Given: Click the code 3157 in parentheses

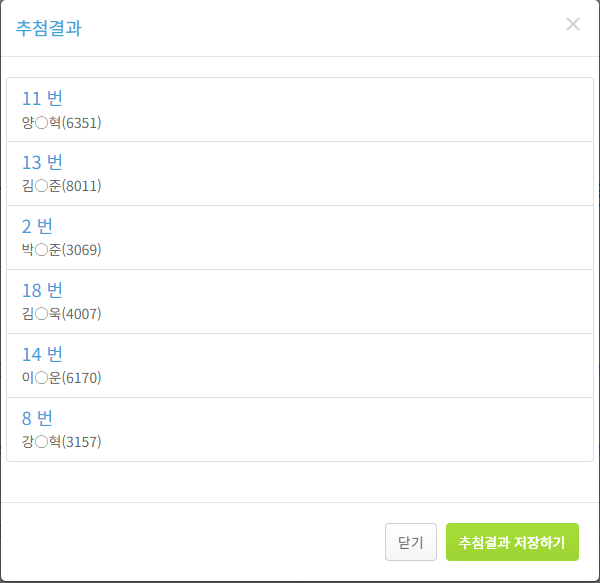Looking at the screenshot, I should [82, 442].
